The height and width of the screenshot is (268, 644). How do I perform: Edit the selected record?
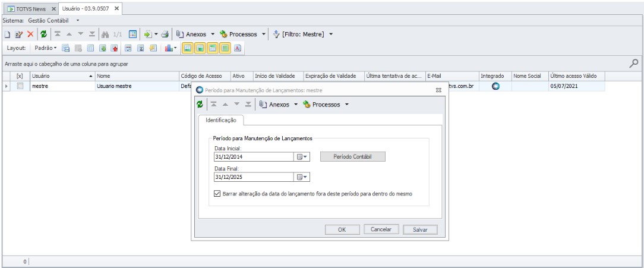(x=18, y=34)
